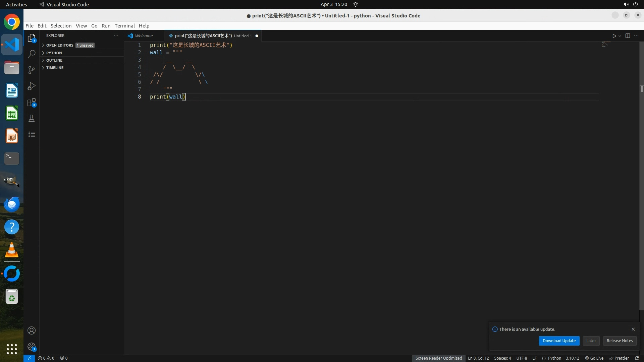This screenshot has height=362, width=644.
Task: Split the editor to the right
Action: [628, 36]
